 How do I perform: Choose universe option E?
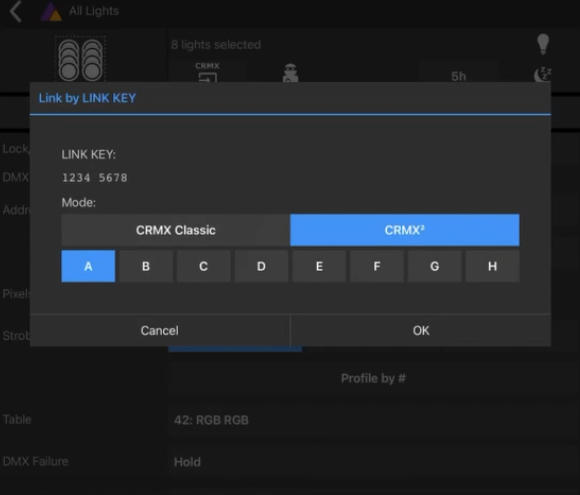(x=319, y=266)
